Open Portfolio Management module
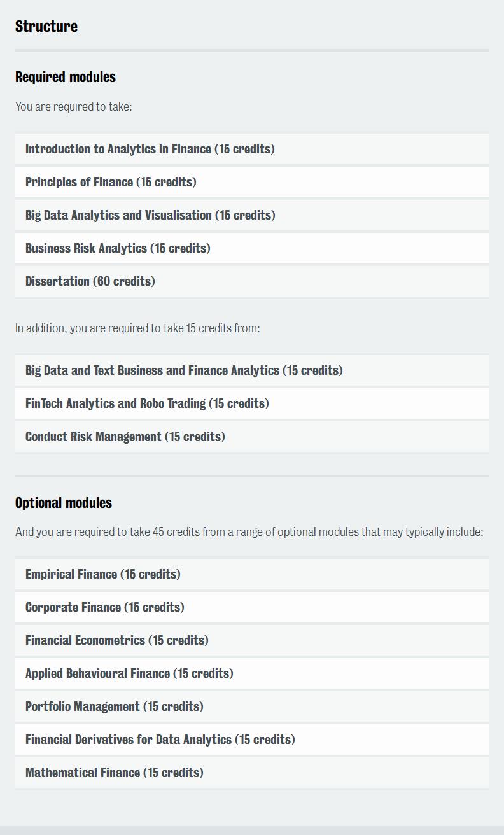This screenshot has width=504, height=835. pos(252,706)
